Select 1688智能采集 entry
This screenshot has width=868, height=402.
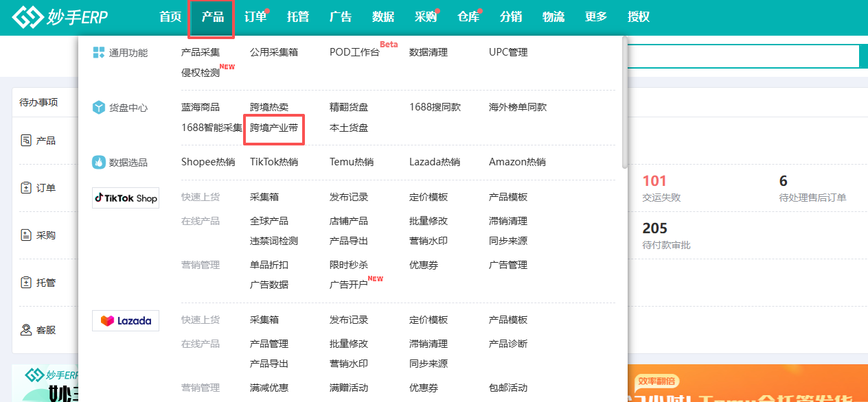pos(212,128)
